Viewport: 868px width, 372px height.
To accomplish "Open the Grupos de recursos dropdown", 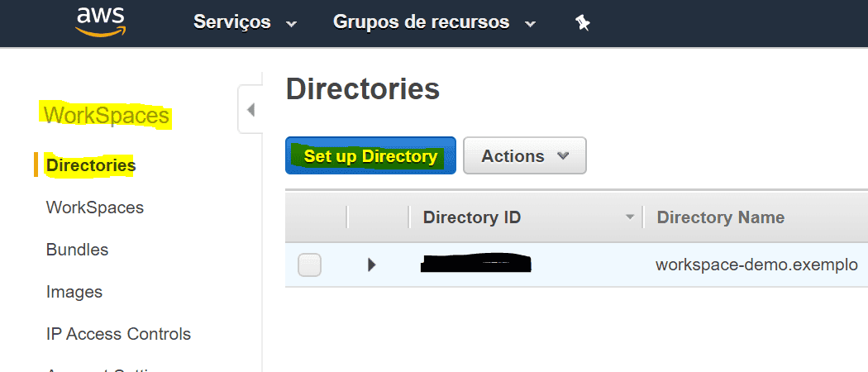I will (x=434, y=22).
